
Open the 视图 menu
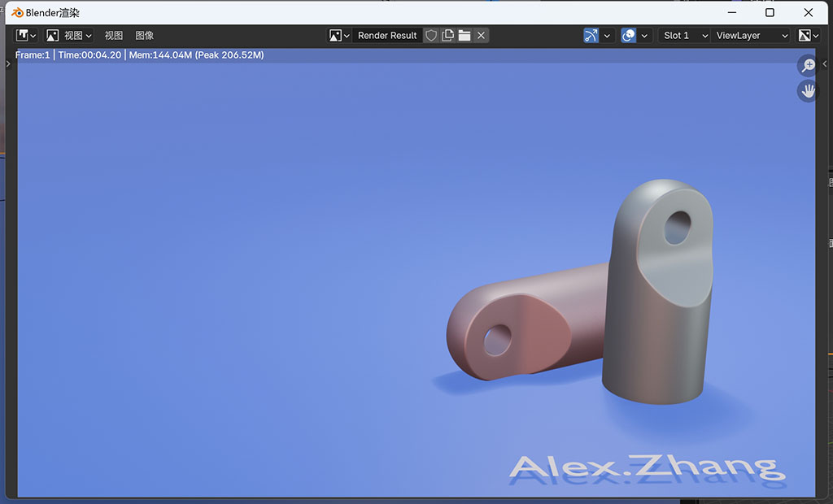coord(114,36)
